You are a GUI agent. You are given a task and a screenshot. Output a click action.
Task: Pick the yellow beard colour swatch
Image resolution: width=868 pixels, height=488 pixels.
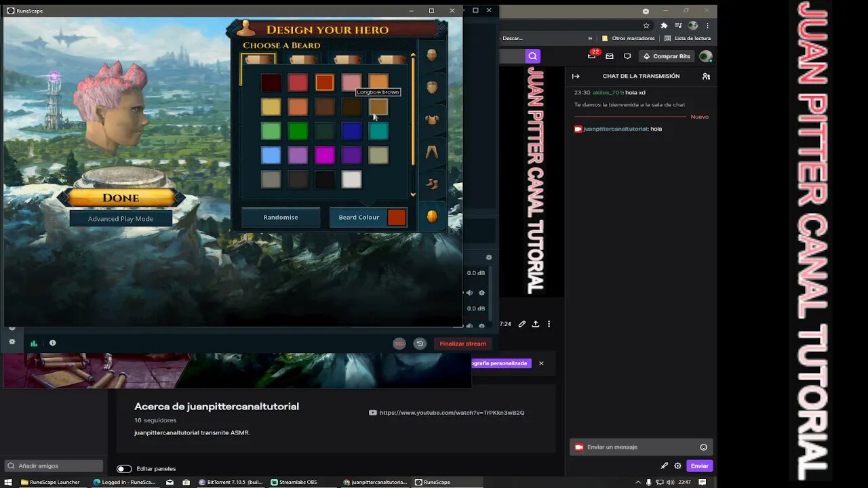point(271,106)
